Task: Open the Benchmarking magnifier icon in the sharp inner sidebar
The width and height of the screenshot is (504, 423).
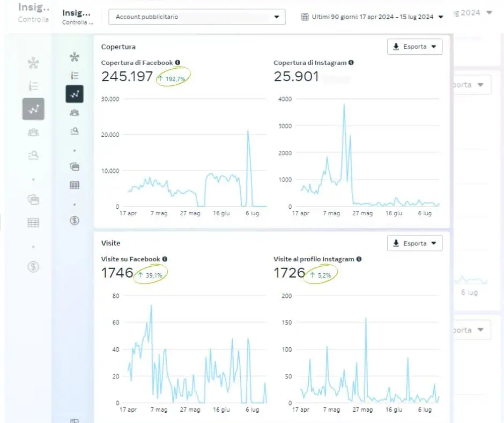Action: (x=75, y=131)
